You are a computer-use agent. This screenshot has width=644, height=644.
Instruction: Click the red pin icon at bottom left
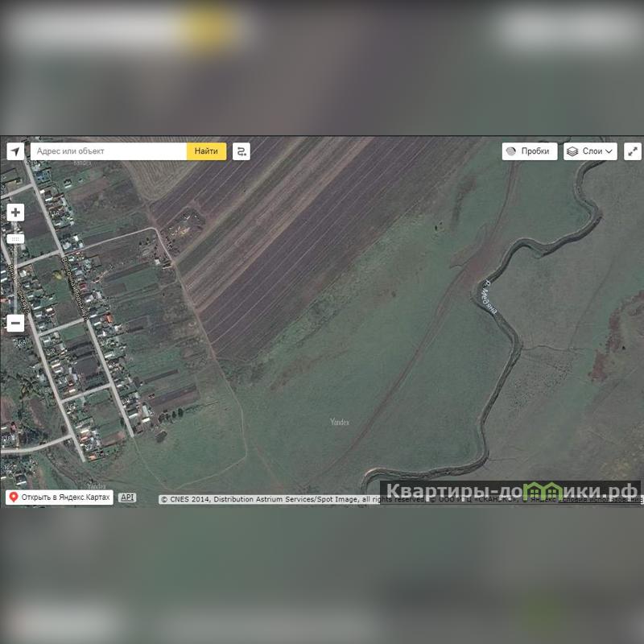pyautogui.click(x=14, y=497)
